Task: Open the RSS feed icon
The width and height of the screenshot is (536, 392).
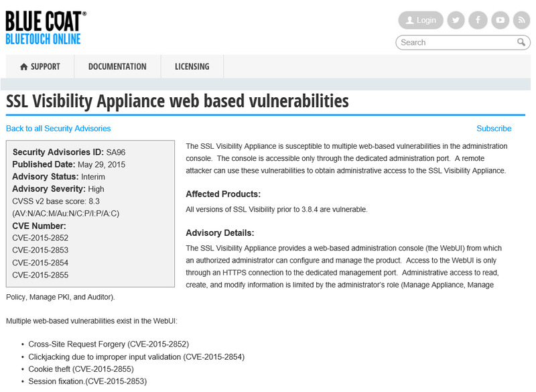Action: tap(521, 20)
